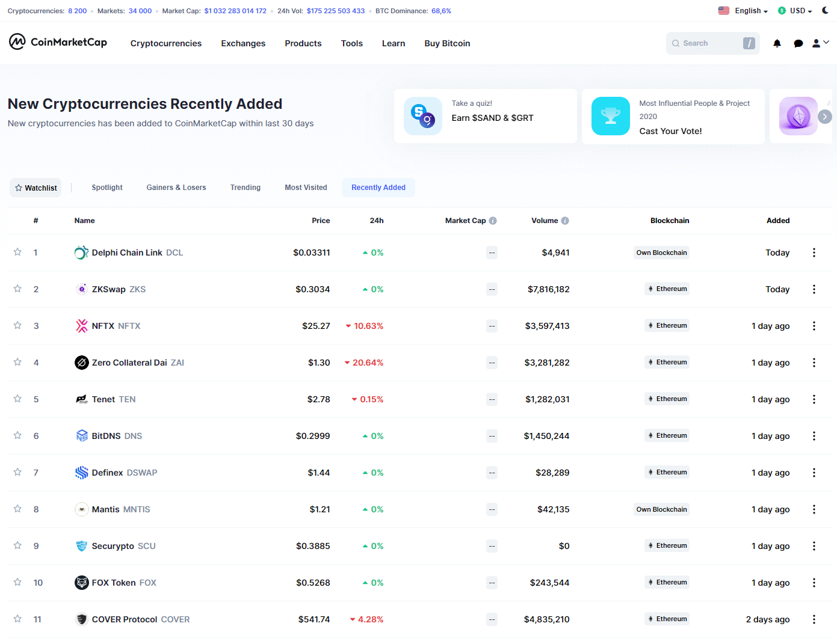Star Securypto to watchlist

[17, 545]
